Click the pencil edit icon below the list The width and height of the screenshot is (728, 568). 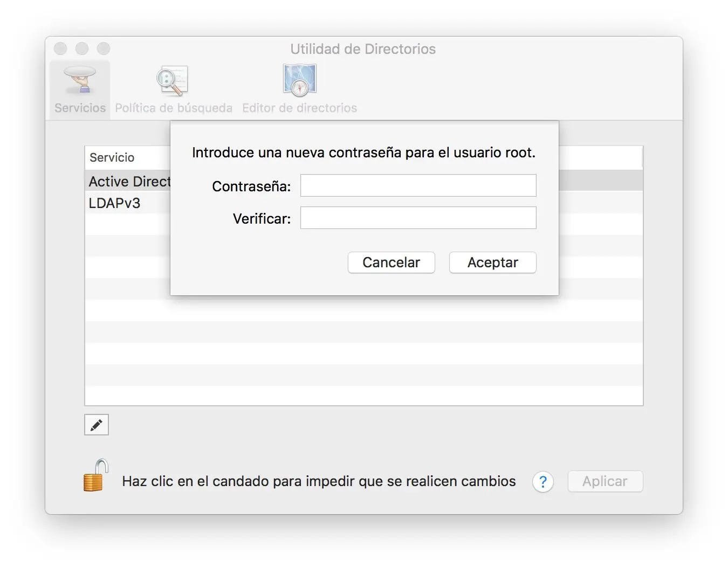[97, 425]
